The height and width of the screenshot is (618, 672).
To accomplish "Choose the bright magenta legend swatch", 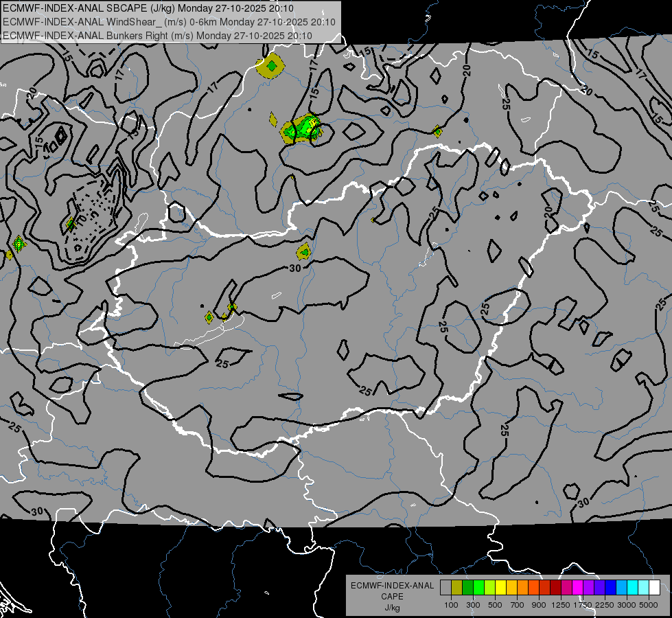I will coord(578,587).
